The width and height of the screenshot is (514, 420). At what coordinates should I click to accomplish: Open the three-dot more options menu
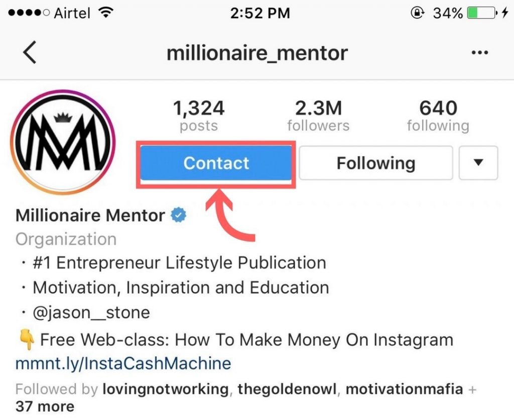click(x=480, y=52)
